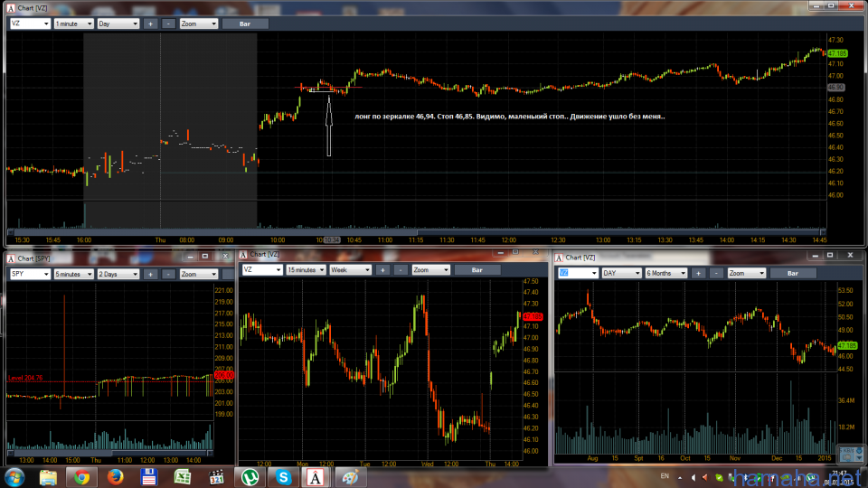The height and width of the screenshot is (488, 868).
Task: Open the '6 Months' range dropdown
Action: pyautogui.click(x=666, y=273)
